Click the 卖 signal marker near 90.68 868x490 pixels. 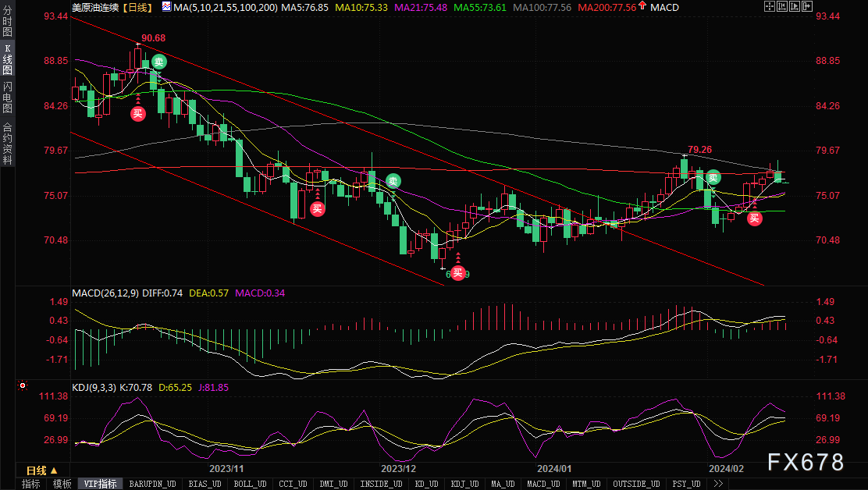tap(159, 62)
